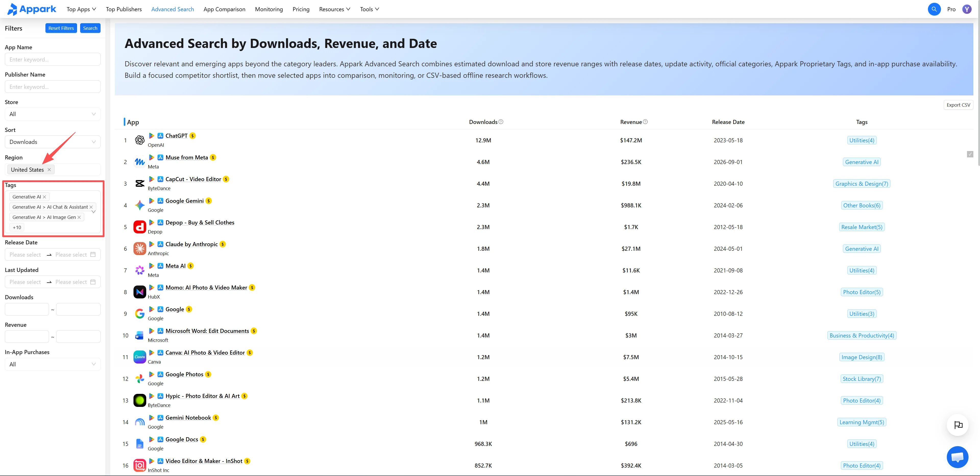The image size is (980, 476).
Task: Click the Generative AI tag for Muse from Meta
Action: click(861, 162)
